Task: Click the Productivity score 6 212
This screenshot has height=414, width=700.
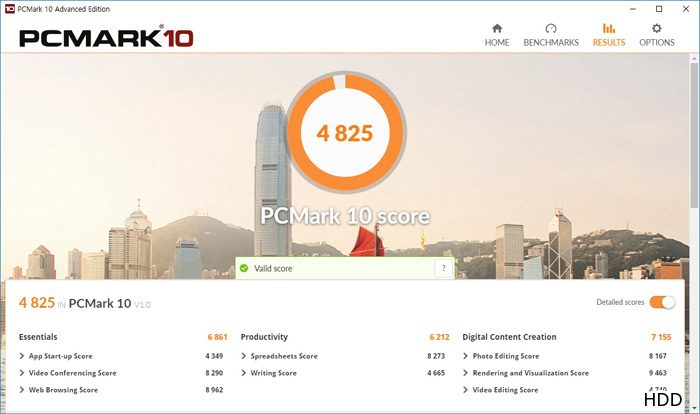Action: [439, 337]
